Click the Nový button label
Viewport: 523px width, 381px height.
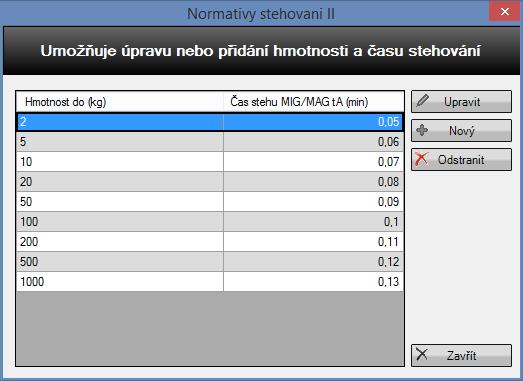click(462, 131)
